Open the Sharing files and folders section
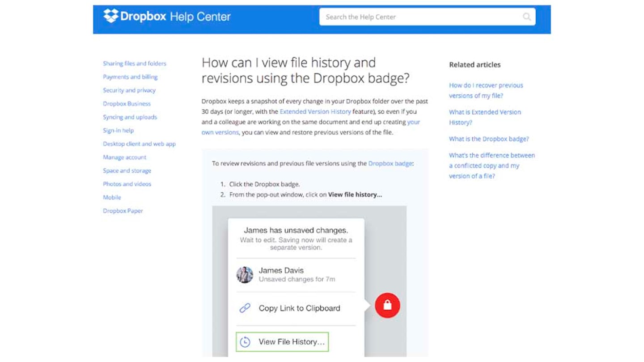Image resolution: width=644 pixels, height=362 pixels. 134,63
